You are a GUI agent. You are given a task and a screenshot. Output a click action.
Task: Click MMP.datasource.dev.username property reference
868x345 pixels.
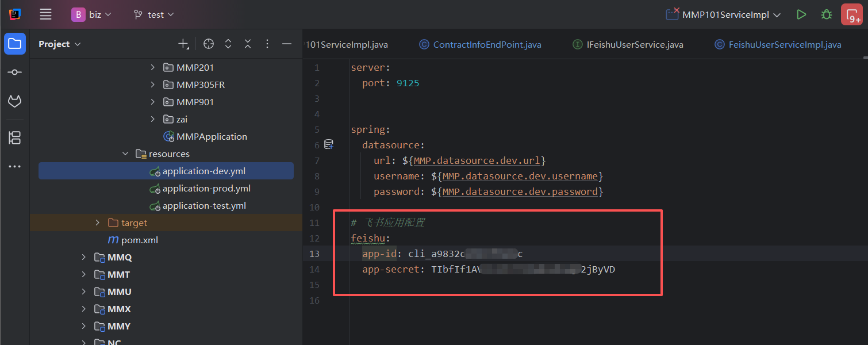point(520,176)
